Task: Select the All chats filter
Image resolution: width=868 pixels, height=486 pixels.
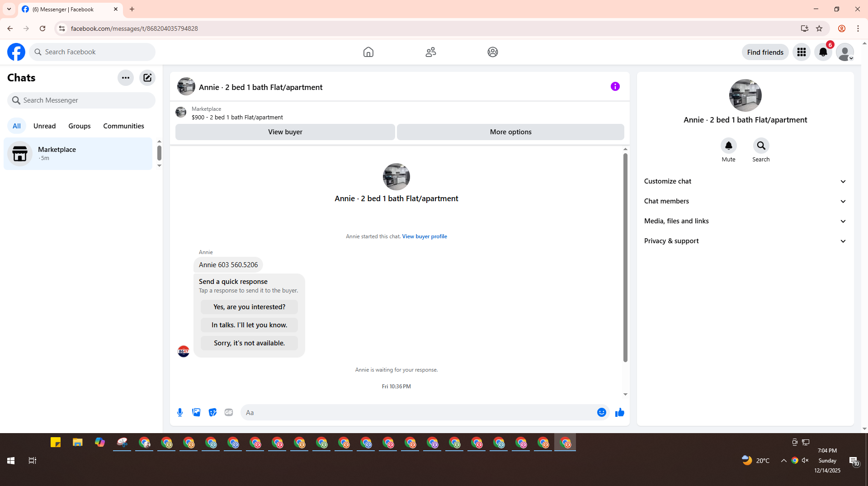Action: tap(17, 126)
